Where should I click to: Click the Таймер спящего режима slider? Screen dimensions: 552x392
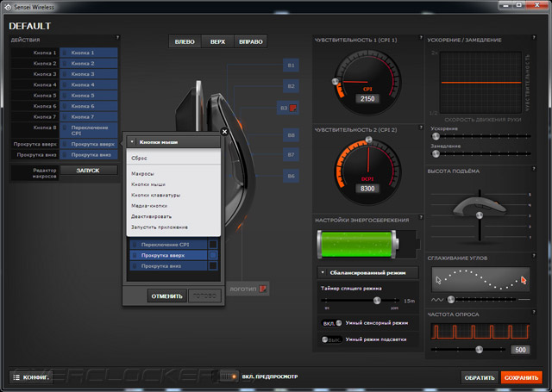click(376, 301)
